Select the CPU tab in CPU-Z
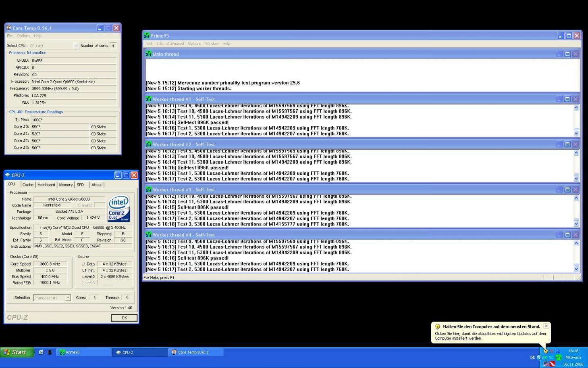Screen dimensions: 588x368 tap(11, 184)
